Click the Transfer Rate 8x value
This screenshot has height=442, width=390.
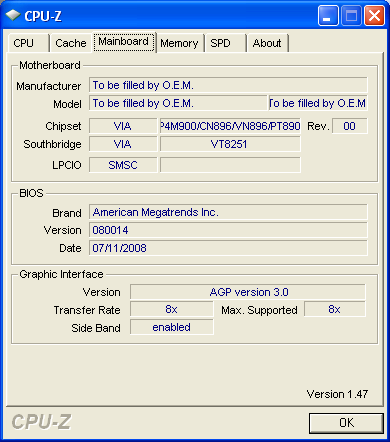[x=171, y=310]
